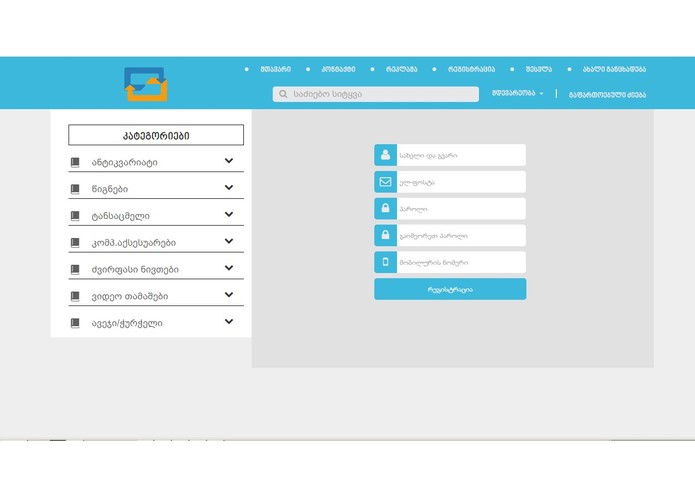Expand the წიგნები category chevron
695x494 pixels.
(229, 187)
